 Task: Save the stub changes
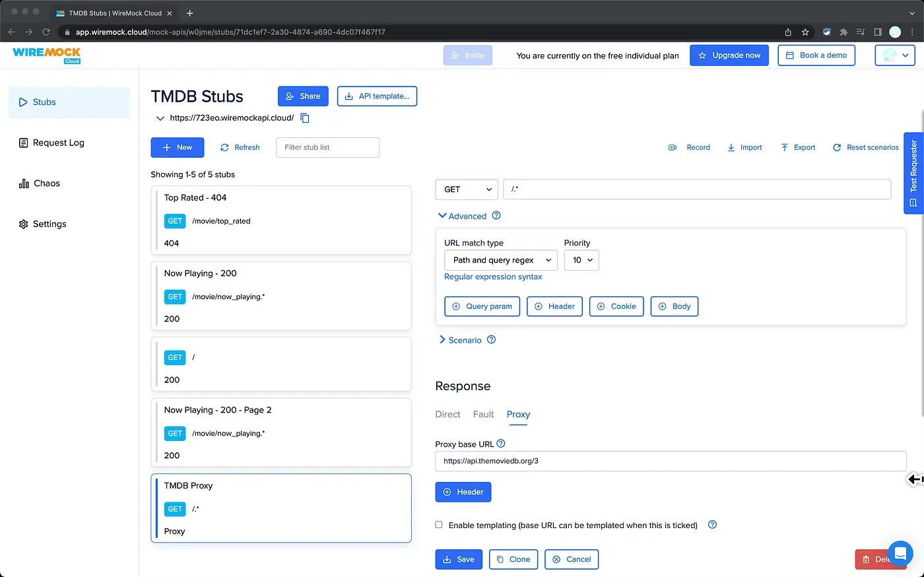click(x=459, y=559)
